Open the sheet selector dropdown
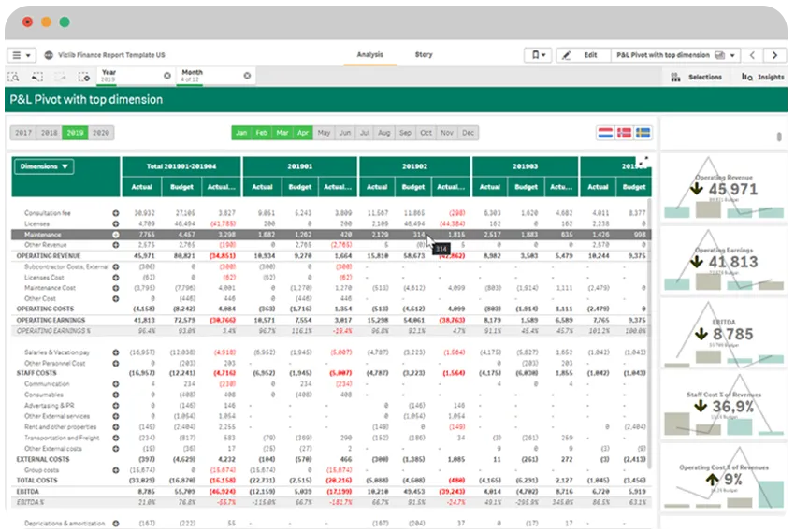This screenshot has width=795, height=532. tap(676, 55)
